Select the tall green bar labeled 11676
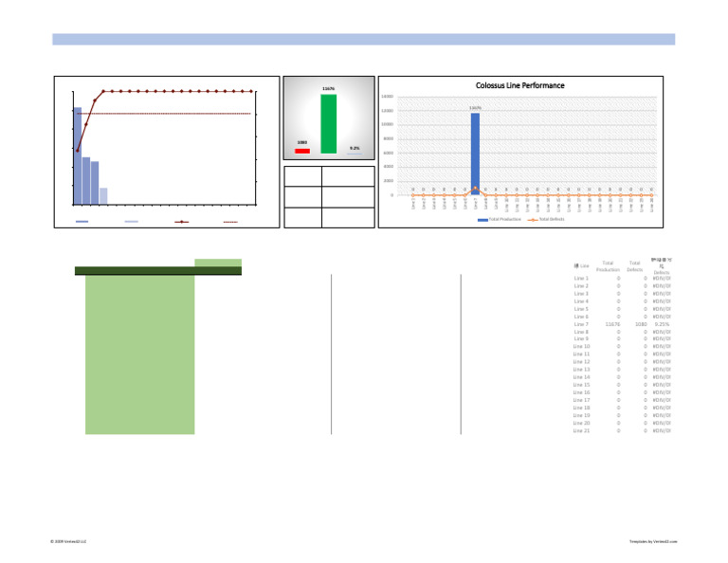 [x=328, y=124]
